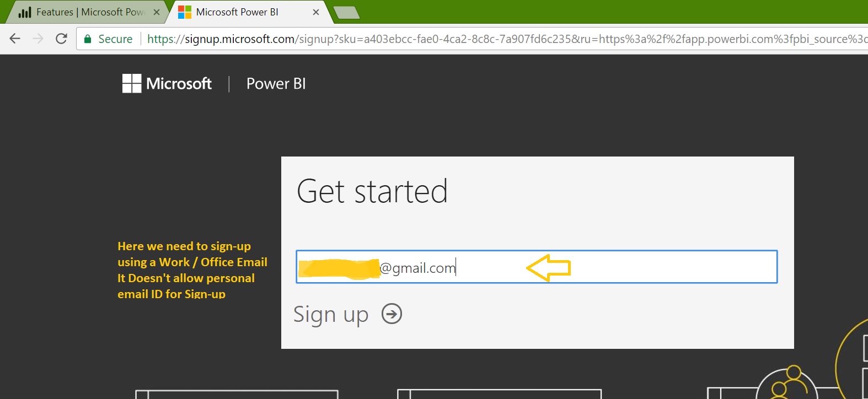Click the Microsoft favicon on second tab
The width and height of the screenshot is (868, 399).
coord(185,12)
